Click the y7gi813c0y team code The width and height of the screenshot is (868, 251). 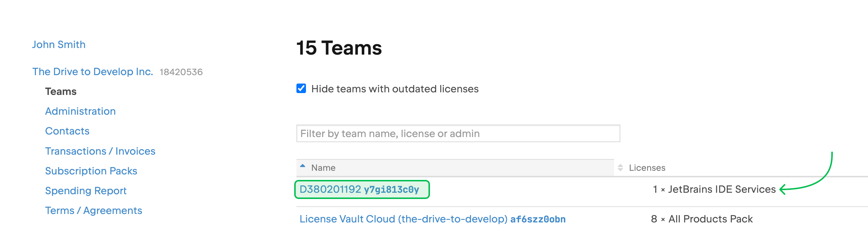[x=391, y=190]
